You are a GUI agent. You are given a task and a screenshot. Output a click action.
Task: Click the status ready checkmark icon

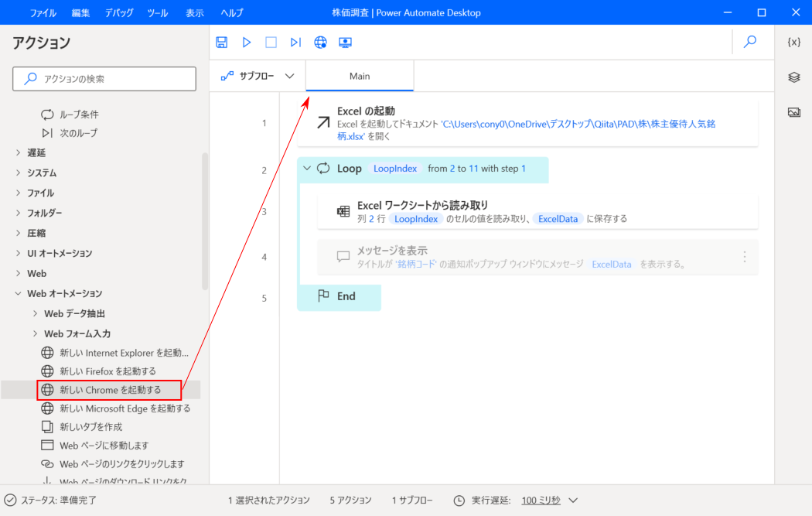tap(10, 501)
